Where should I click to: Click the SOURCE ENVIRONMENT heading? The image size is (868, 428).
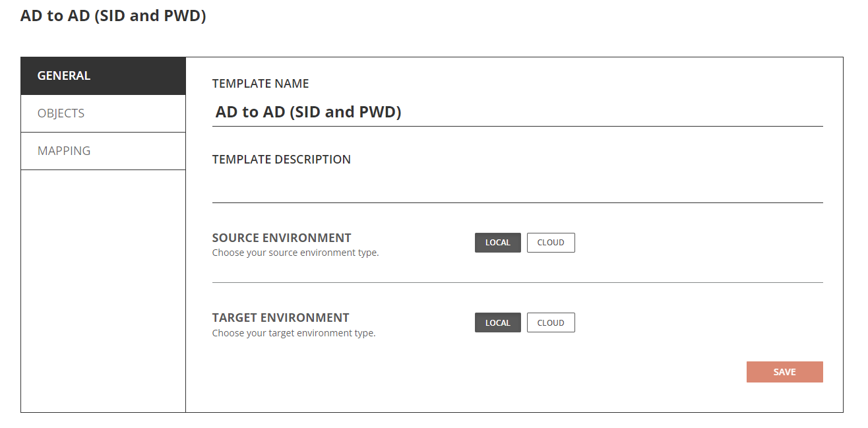282,238
